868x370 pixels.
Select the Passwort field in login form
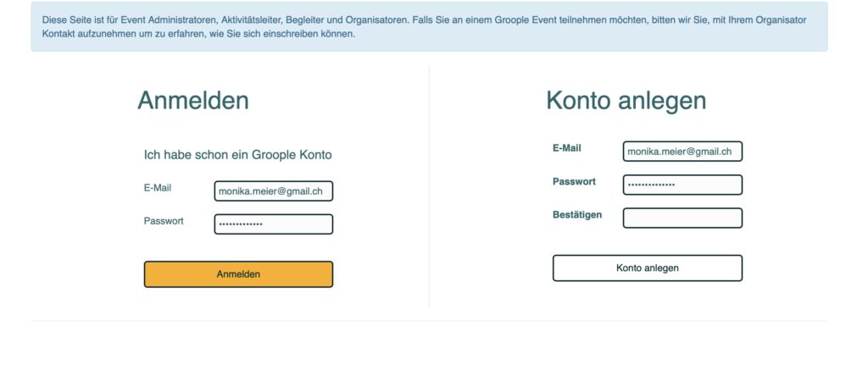click(x=273, y=224)
